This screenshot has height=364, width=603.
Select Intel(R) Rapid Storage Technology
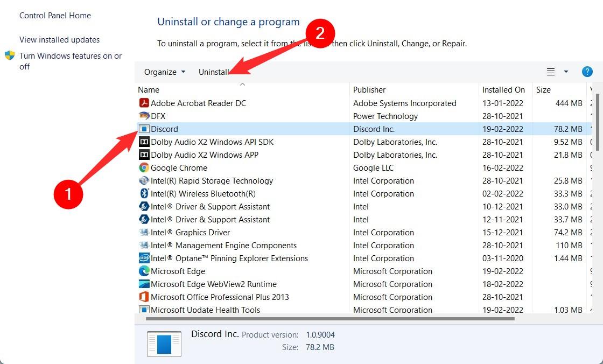[212, 180]
